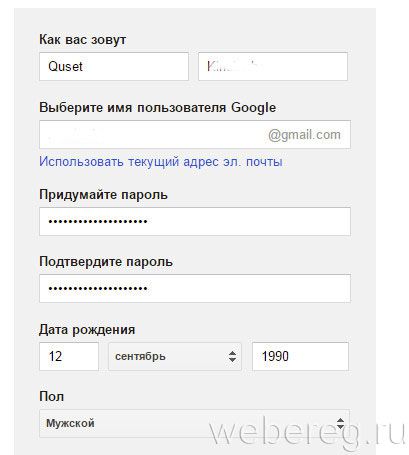Open the gender dropdown showing Мужской
This screenshot has height=455, width=409.
click(x=194, y=423)
